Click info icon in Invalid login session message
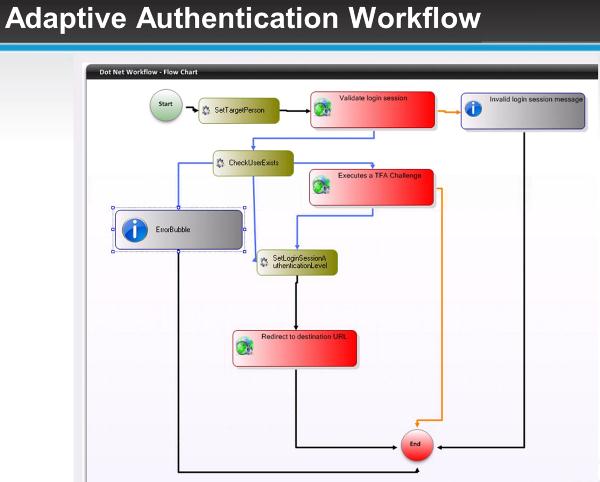The height and width of the screenshot is (482, 600). tap(473, 109)
